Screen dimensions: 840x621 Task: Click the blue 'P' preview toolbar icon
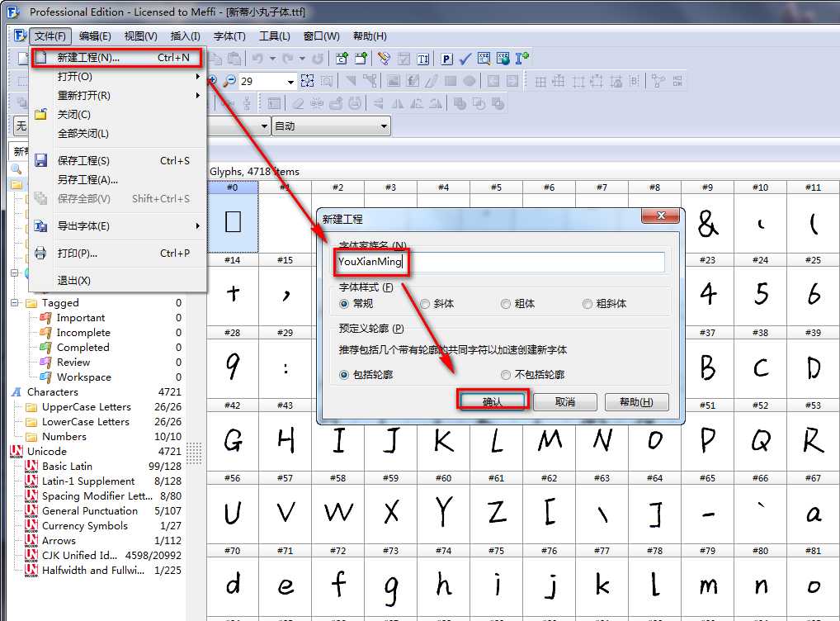(x=446, y=59)
